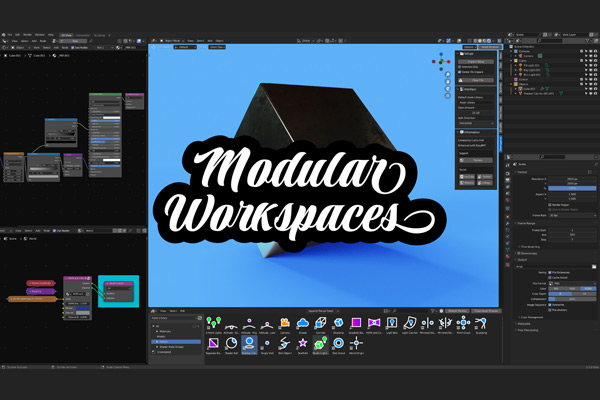Toggle the Center On Import checkbox

(460, 72)
